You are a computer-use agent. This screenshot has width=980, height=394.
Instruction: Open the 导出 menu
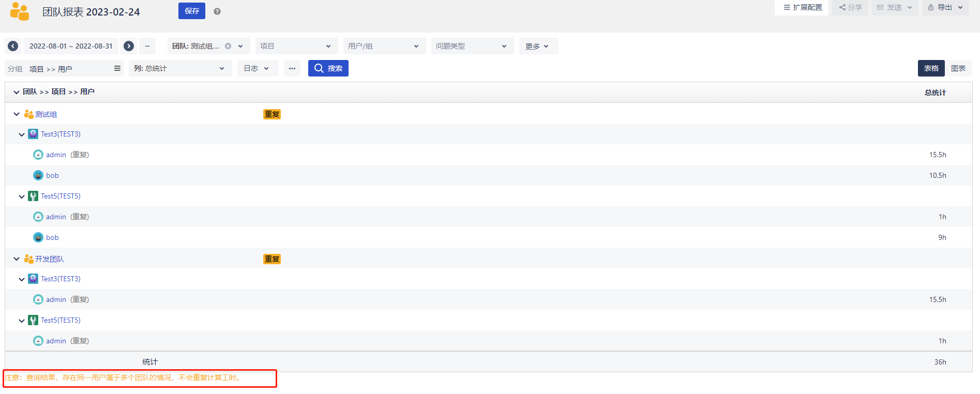(x=945, y=7)
